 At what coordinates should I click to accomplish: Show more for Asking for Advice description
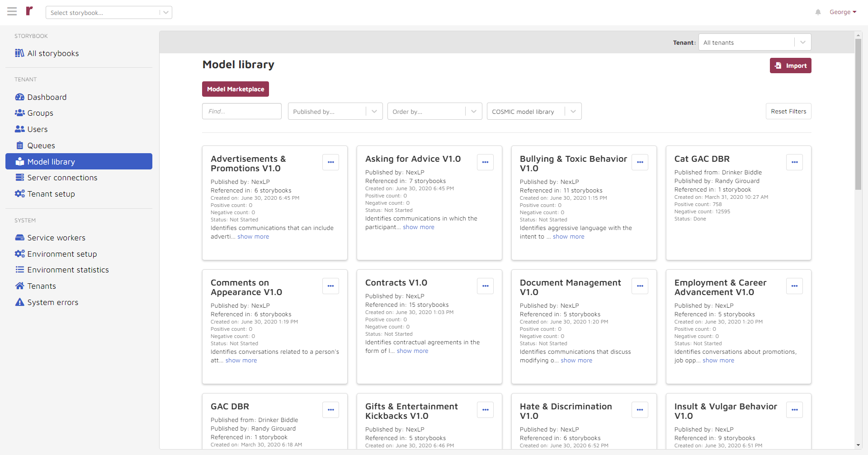pos(419,227)
